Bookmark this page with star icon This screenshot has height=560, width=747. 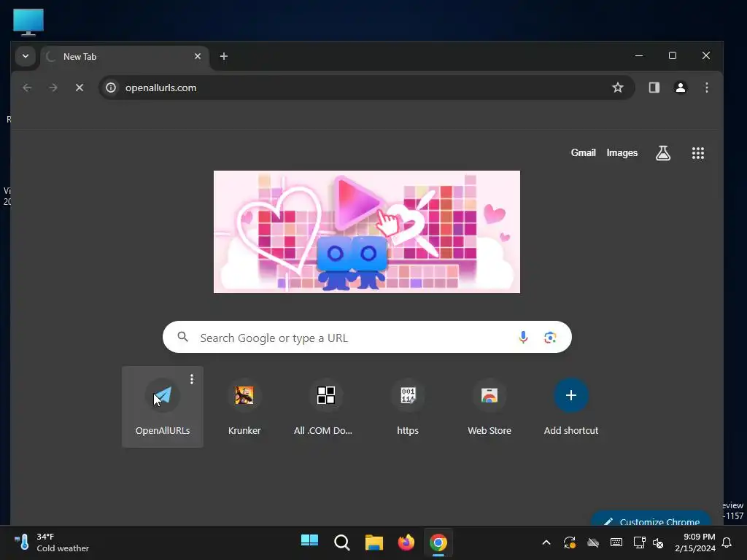click(617, 87)
